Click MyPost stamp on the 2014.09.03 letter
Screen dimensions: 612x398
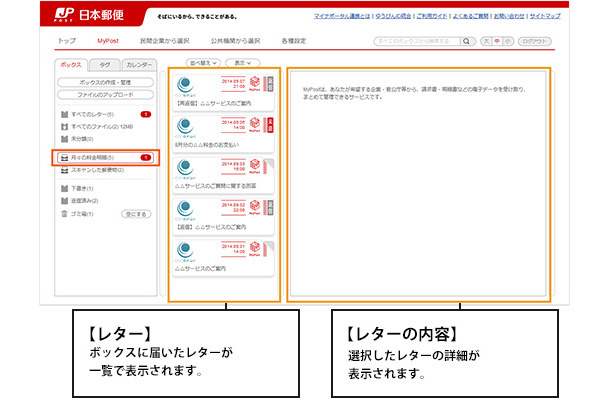pyautogui.click(x=254, y=166)
